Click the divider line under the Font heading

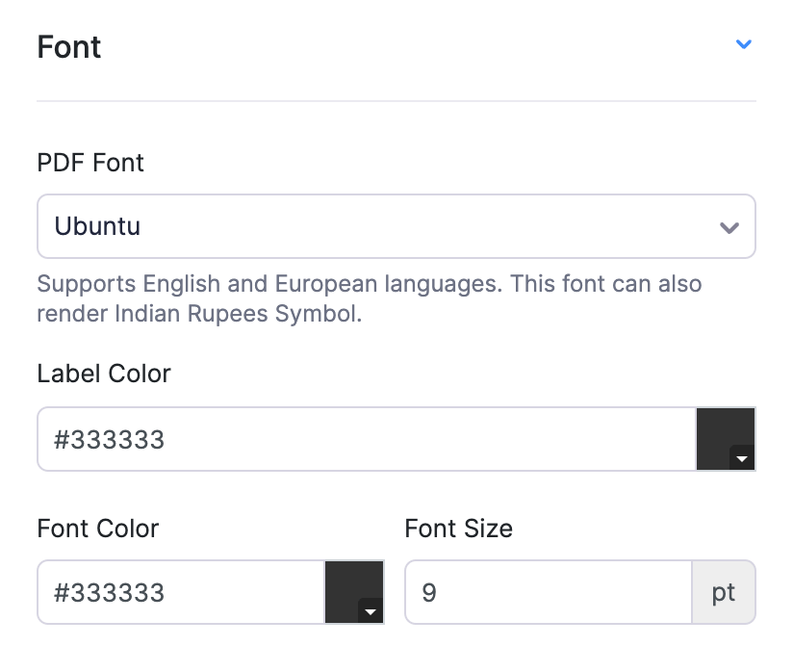coord(396,101)
